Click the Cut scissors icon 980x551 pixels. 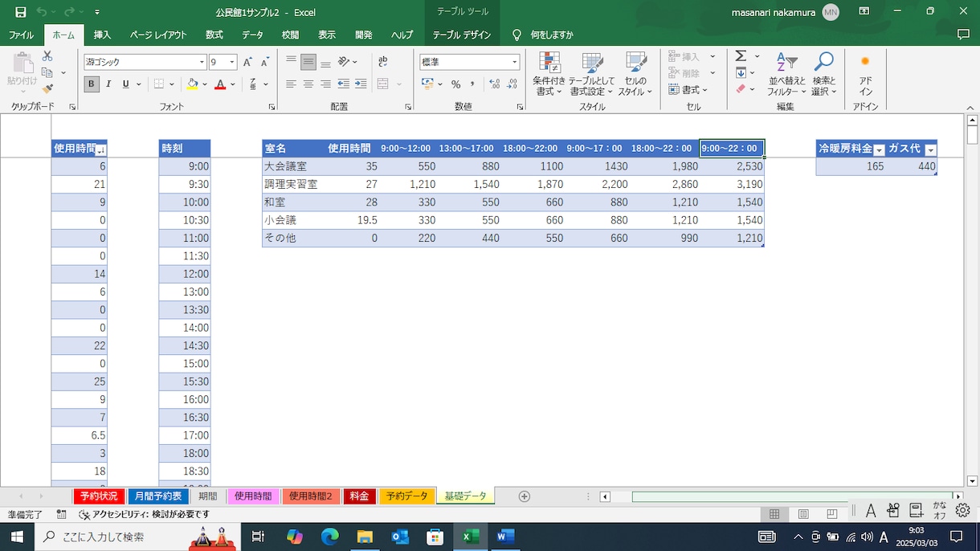pyautogui.click(x=47, y=56)
